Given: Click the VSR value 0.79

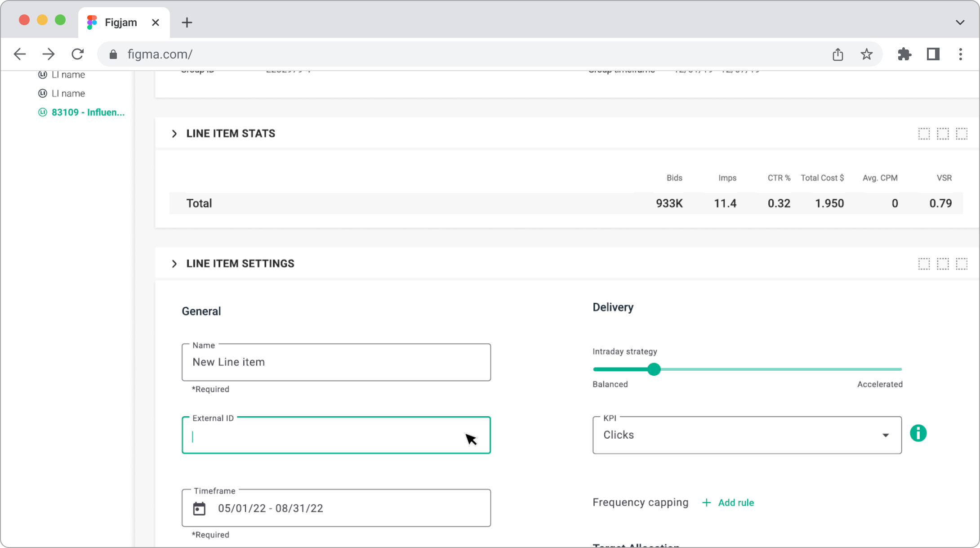Looking at the screenshot, I should (x=940, y=203).
